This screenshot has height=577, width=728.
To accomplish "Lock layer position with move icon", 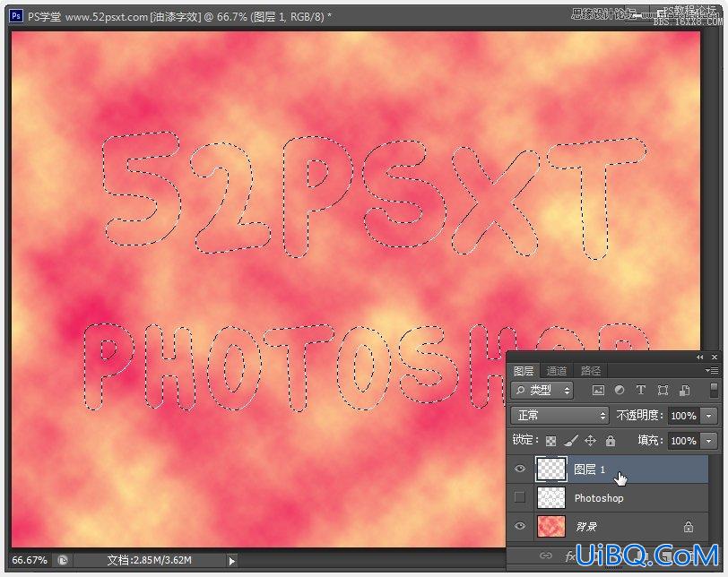I will (590, 440).
